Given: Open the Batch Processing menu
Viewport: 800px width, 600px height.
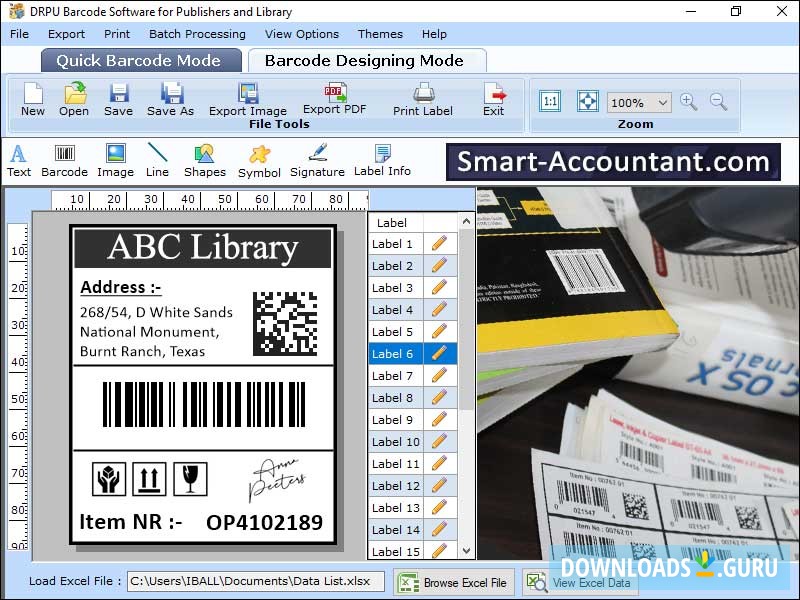Looking at the screenshot, I should click(x=197, y=33).
